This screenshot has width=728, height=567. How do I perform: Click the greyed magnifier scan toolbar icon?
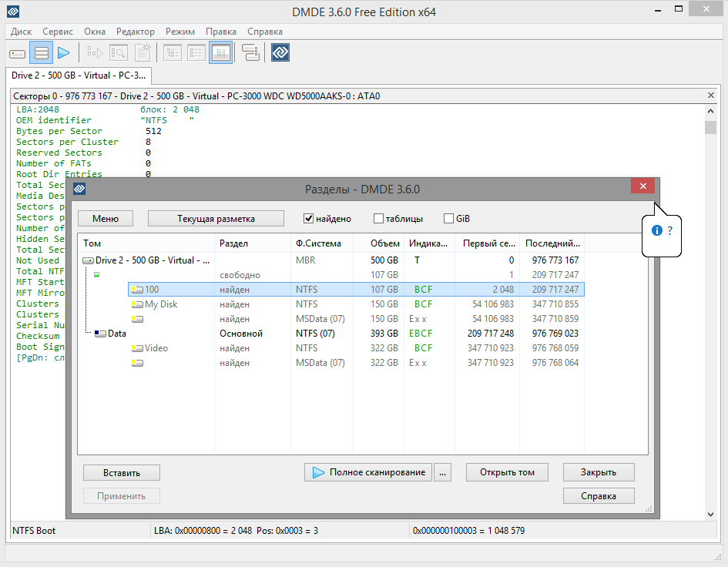coord(119,53)
